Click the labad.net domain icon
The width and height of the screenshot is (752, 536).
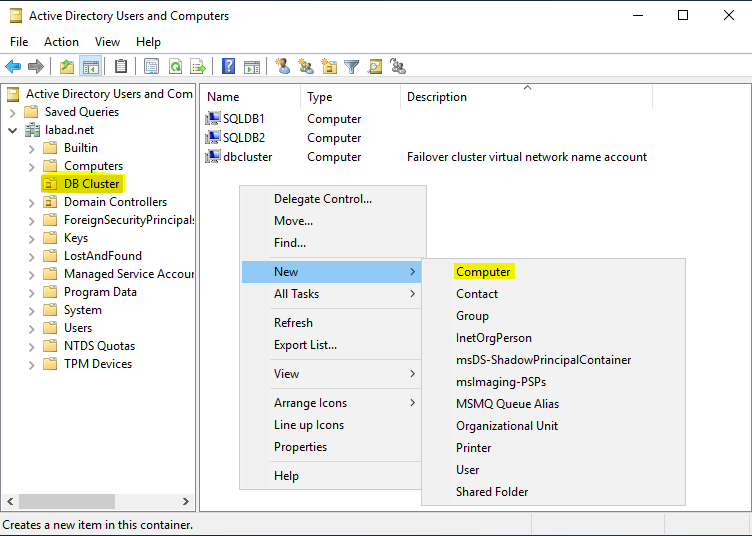33,130
